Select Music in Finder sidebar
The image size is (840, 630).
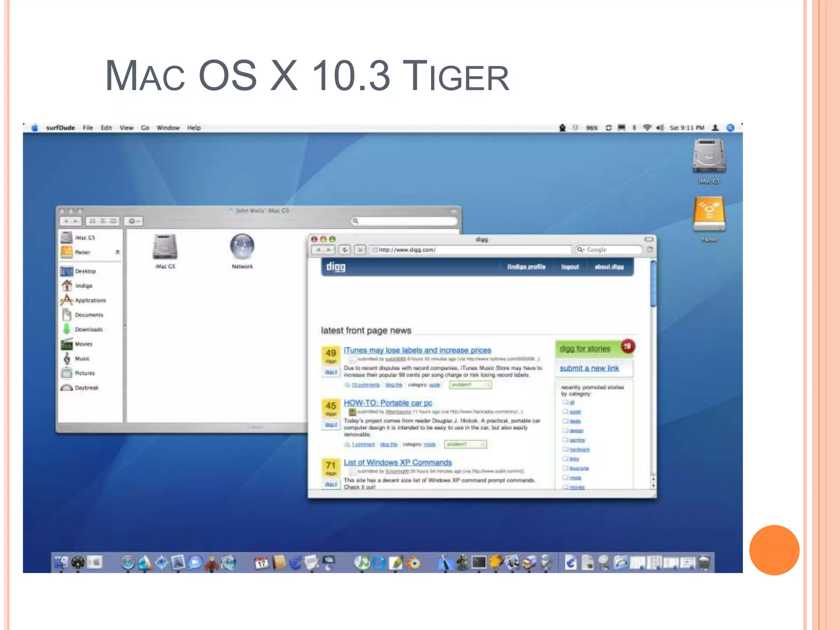coord(75,358)
